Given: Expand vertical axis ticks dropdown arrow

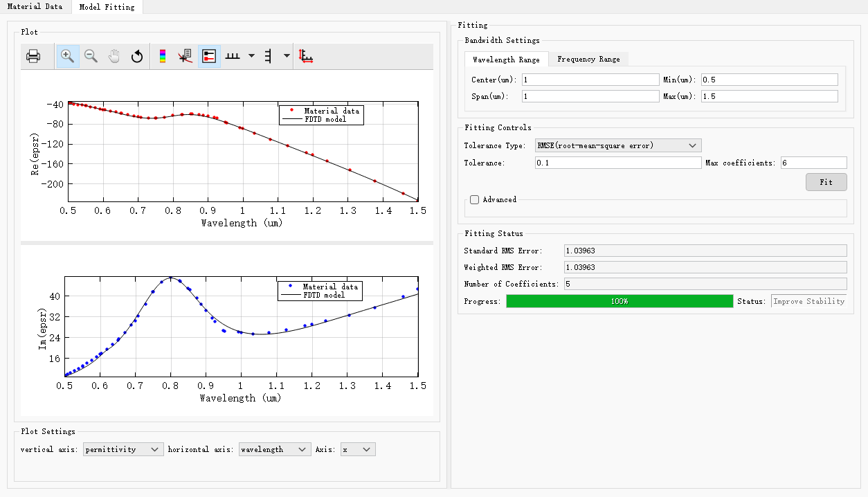Looking at the screenshot, I should point(287,57).
